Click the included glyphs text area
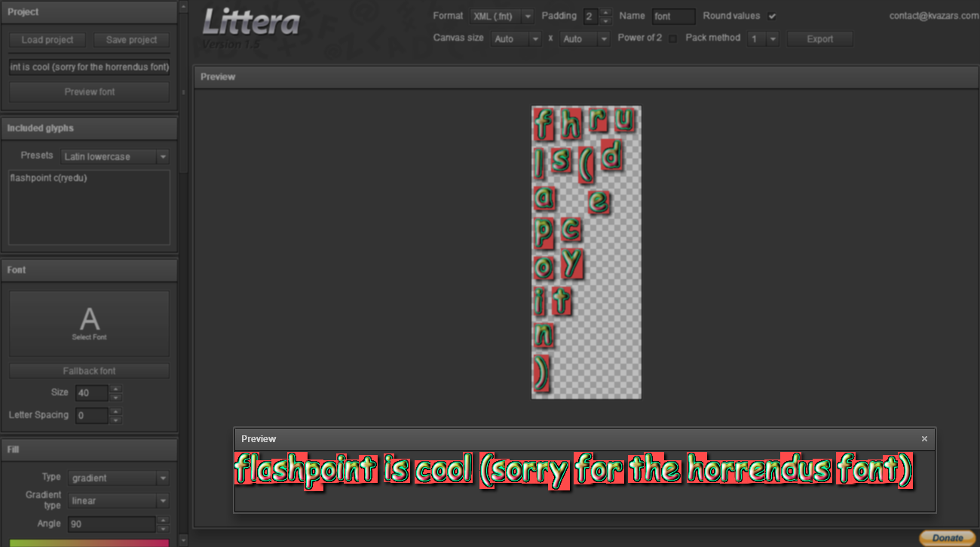Image resolution: width=980 pixels, height=547 pixels. tap(90, 207)
